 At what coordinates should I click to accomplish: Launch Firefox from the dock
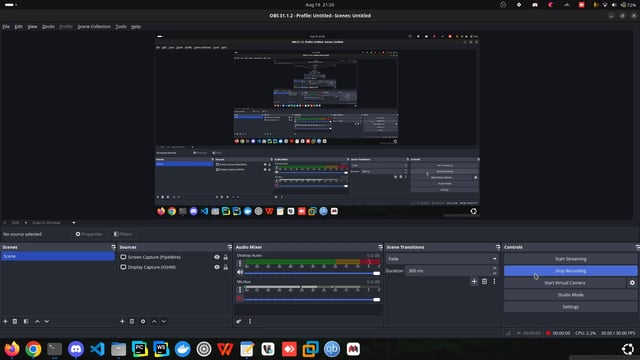point(12,349)
